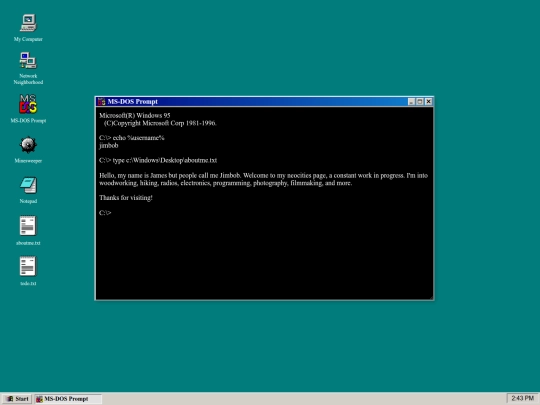Click MS-DOS Prompt taskbar button
540x405 pixels.
68,399
